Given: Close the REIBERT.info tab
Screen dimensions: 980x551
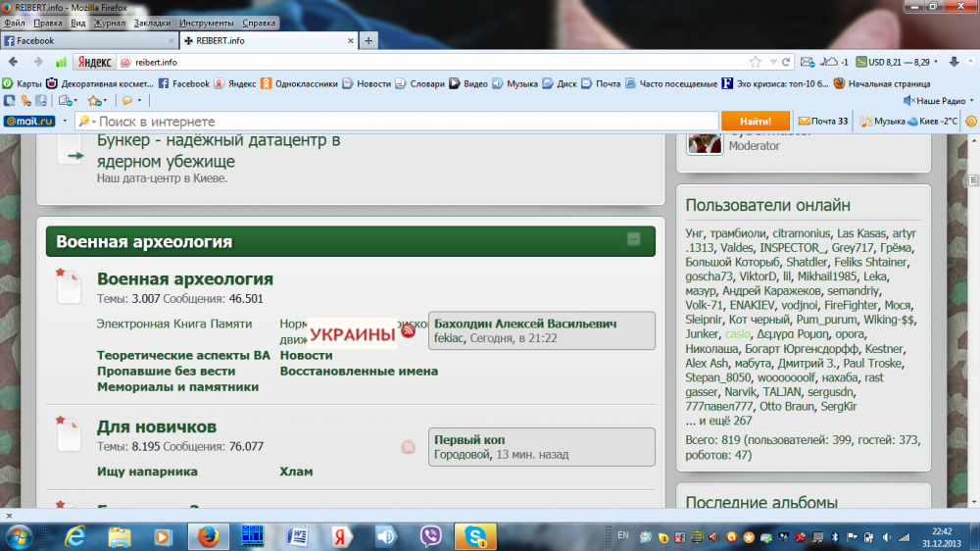Looking at the screenshot, I should pyautogui.click(x=351, y=40).
